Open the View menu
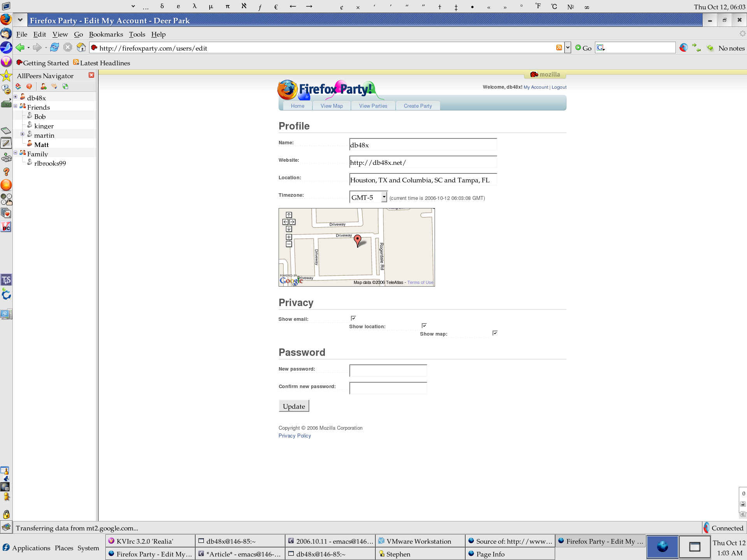The height and width of the screenshot is (560, 747). pos(60,34)
